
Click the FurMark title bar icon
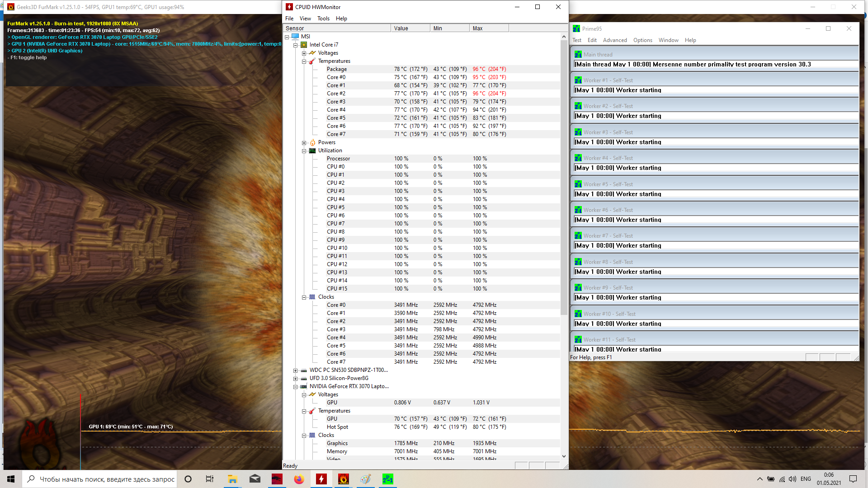point(11,7)
